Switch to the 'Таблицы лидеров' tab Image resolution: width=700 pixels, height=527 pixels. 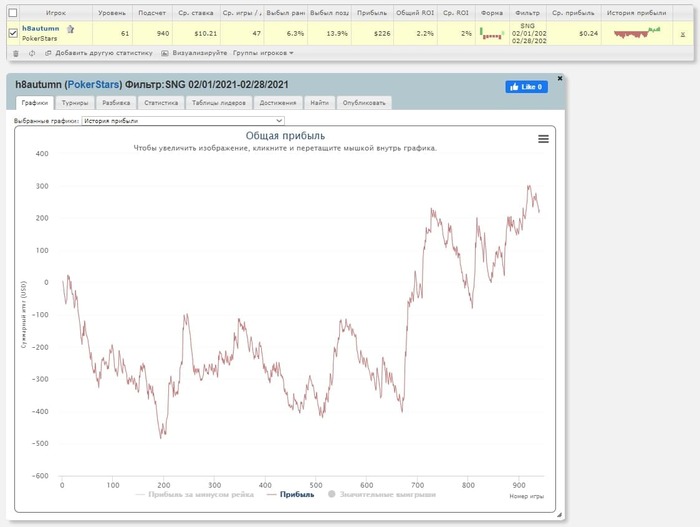click(219, 103)
